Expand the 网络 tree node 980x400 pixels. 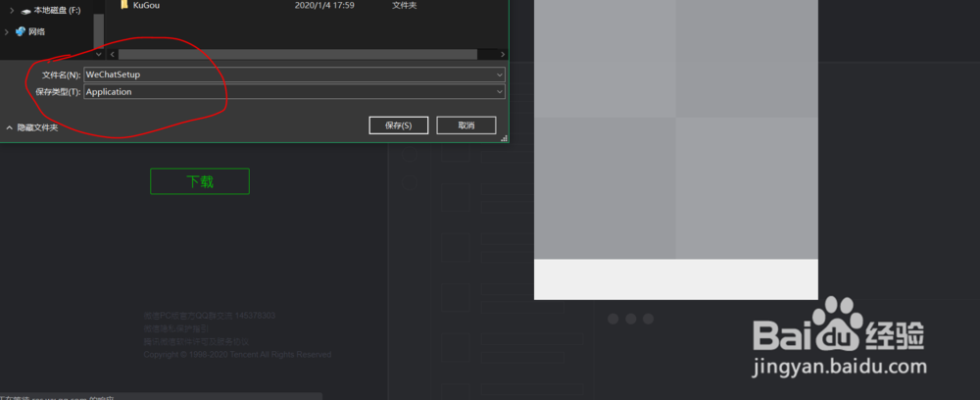(x=7, y=31)
